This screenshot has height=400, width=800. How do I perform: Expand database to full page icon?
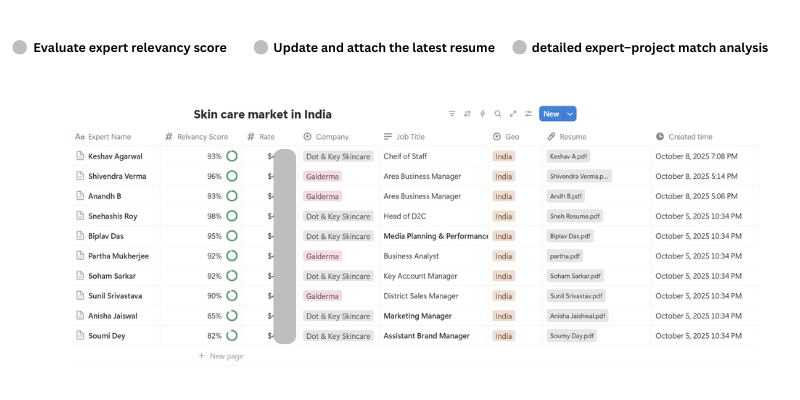tap(513, 114)
